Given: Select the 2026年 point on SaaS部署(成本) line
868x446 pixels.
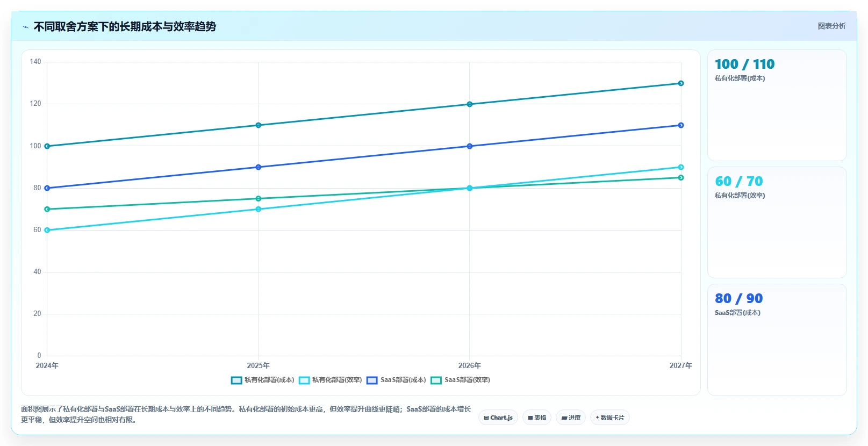Looking at the screenshot, I should pyautogui.click(x=470, y=146).
